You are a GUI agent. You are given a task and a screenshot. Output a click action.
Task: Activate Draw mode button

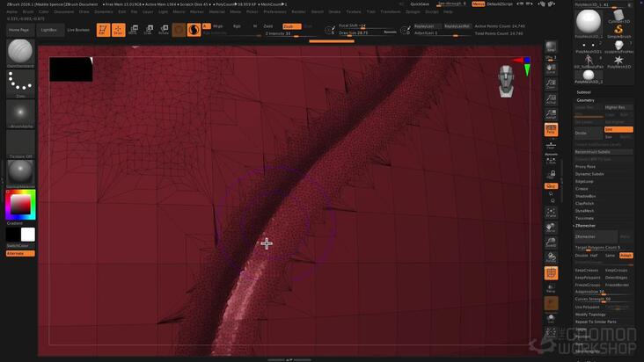tap(118, 30)
